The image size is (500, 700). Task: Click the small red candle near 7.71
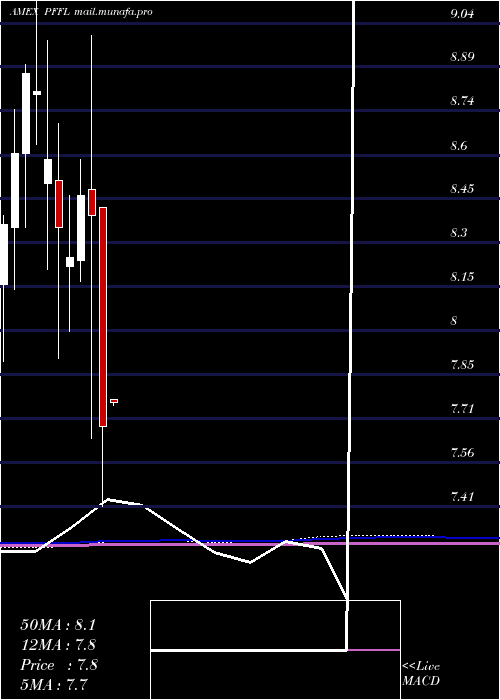tap(114, 401)
